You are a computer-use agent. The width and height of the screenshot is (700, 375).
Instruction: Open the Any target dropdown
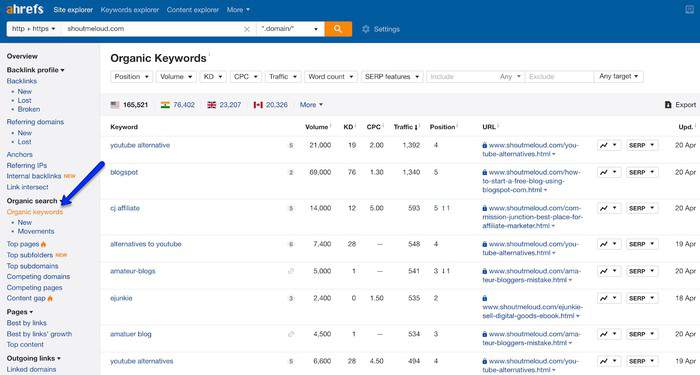(619, 77)
